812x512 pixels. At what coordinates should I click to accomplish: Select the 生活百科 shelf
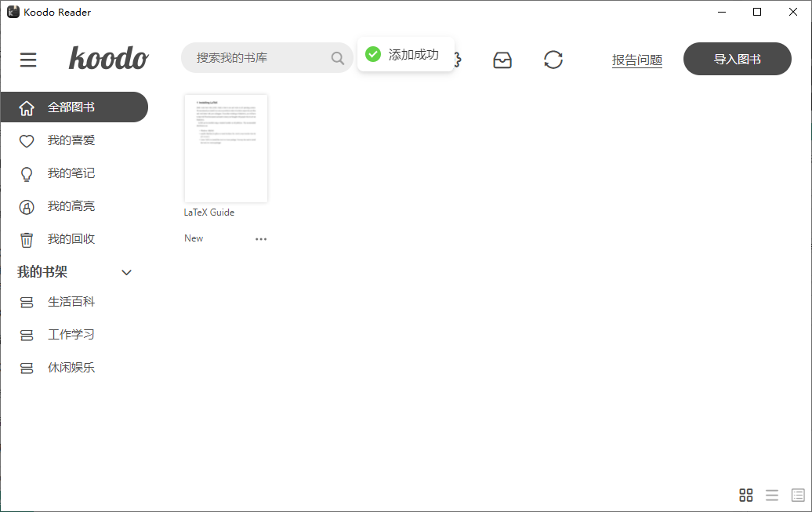[69, 301]
